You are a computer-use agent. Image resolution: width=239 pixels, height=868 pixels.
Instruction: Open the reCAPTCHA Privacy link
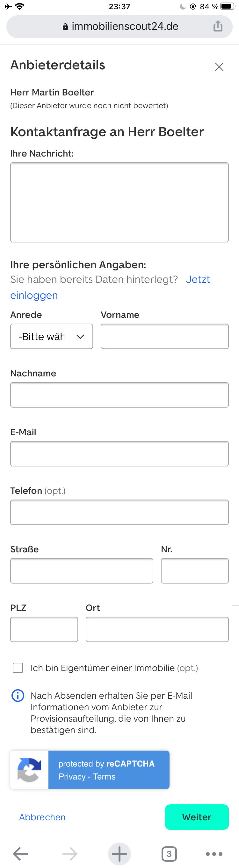click(x=72, y=776)
